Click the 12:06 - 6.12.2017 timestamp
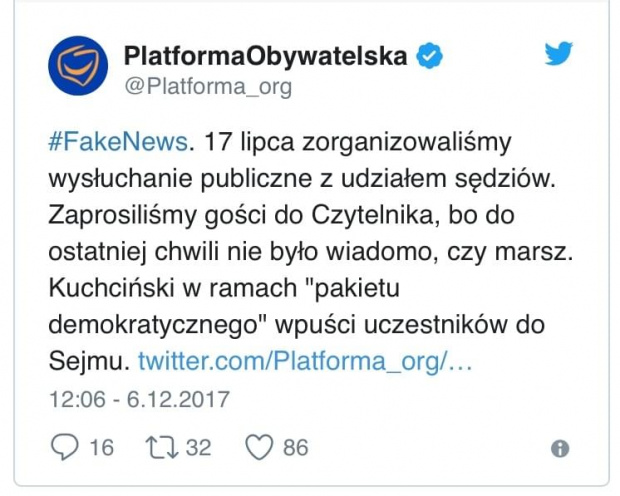The height and width of the screenshot is (496, 620). coord(140,400)
